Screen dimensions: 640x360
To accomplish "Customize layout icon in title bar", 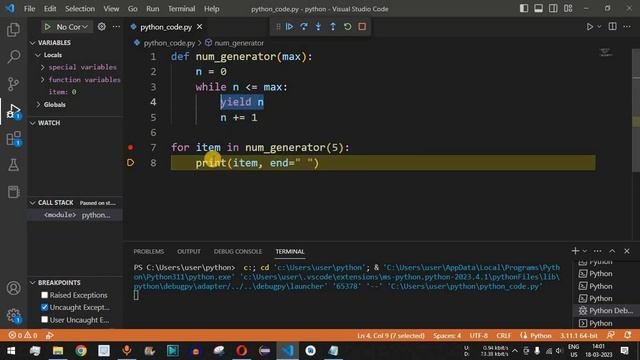I will coord(568,9).
